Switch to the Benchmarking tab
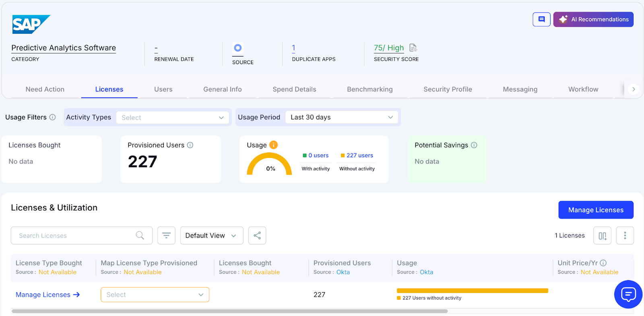The image size is (644, 316). [370, 89]
